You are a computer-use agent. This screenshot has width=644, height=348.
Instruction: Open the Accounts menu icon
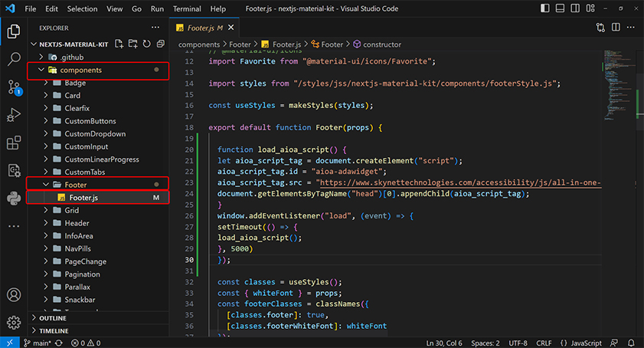(14, 295)
